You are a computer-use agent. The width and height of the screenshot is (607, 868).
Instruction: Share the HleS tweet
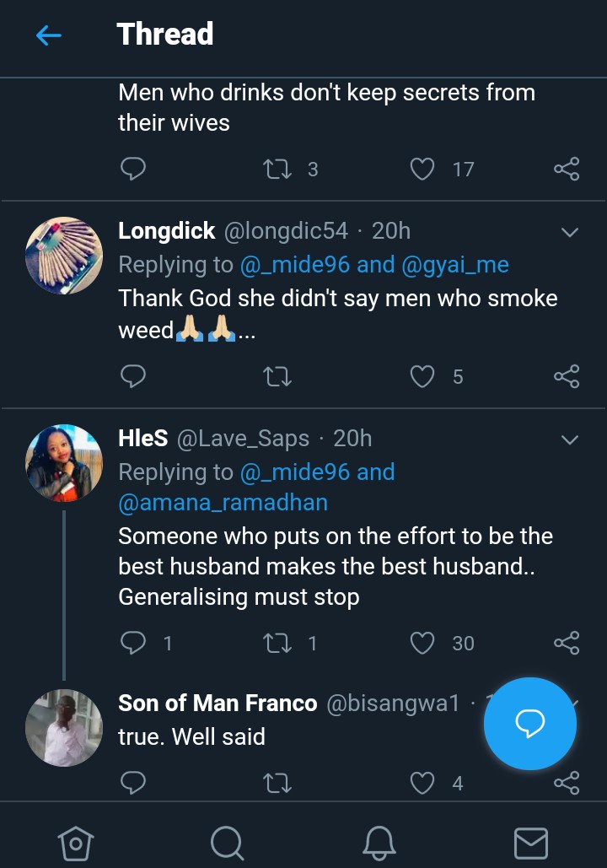pyautogui.click(x=567, y=643)
